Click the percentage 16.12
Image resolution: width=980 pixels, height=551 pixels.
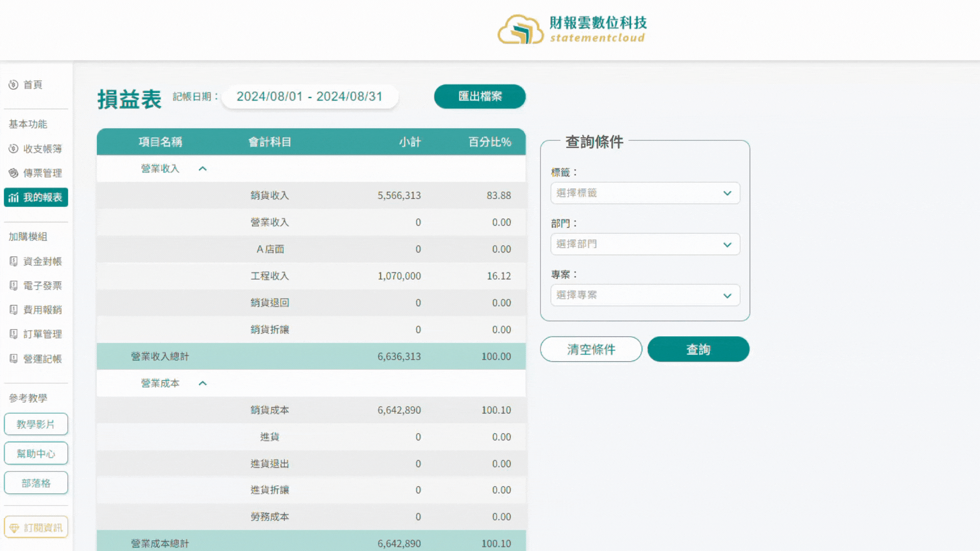coord(499,276)
